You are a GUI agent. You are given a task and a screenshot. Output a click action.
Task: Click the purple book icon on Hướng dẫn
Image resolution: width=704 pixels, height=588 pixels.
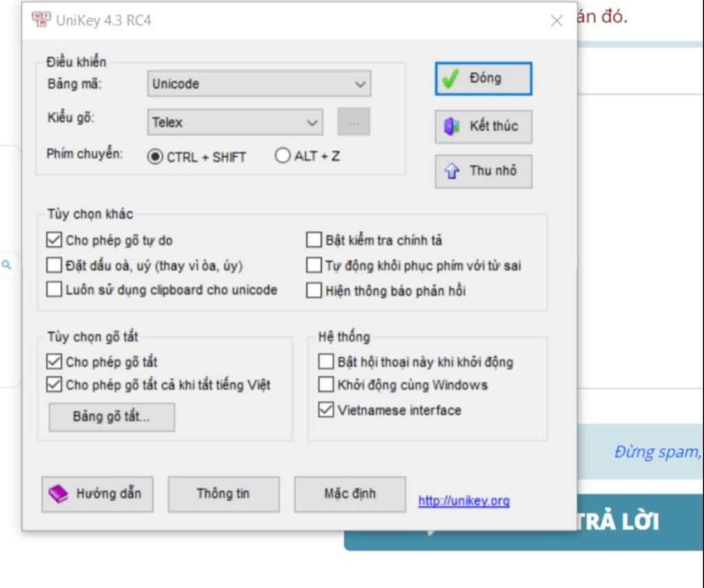[58, 494]
